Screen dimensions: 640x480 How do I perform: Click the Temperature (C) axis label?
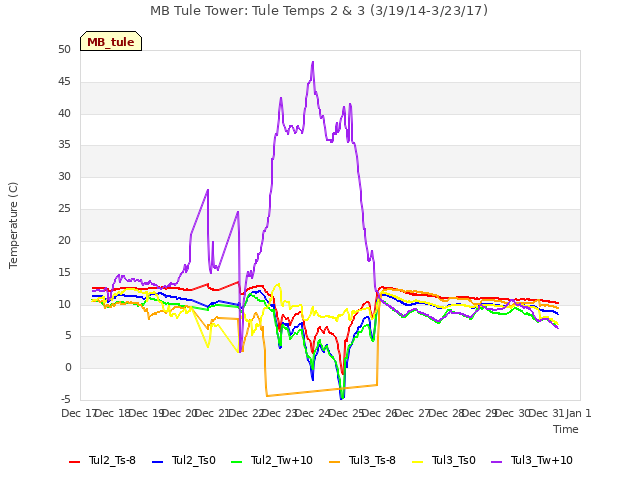point(13,225)
